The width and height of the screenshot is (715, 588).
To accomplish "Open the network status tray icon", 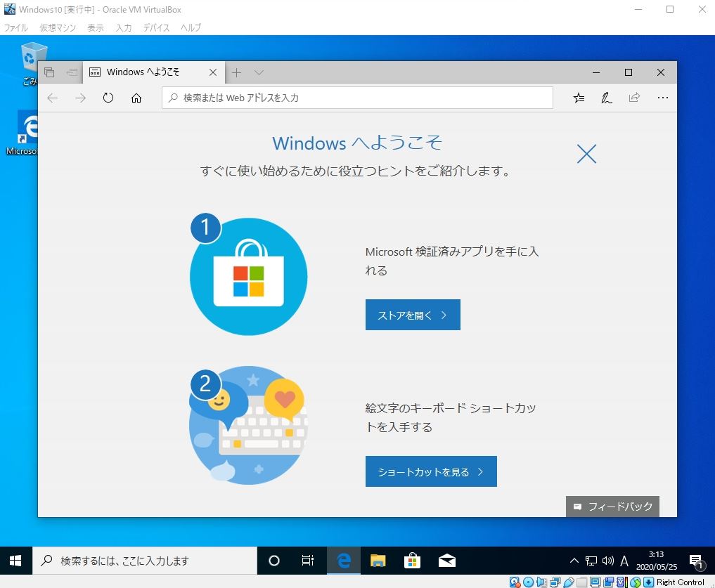I will (591, 561).
